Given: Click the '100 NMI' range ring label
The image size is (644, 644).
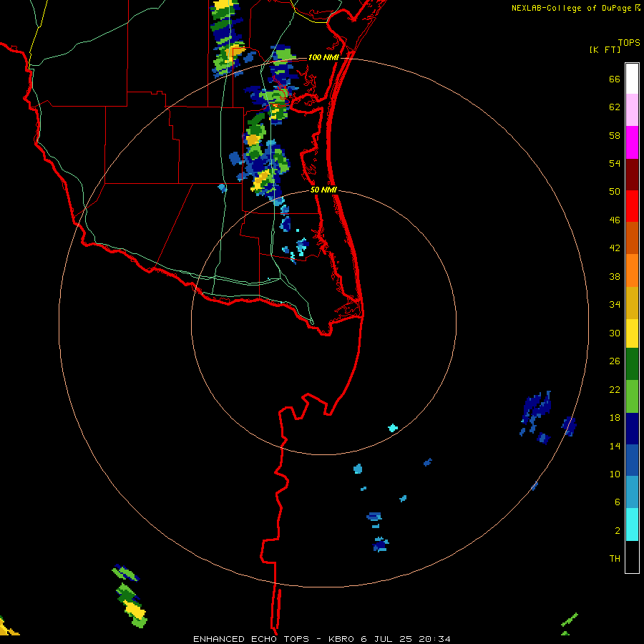Looking at the screenshot, I should 323,57.
